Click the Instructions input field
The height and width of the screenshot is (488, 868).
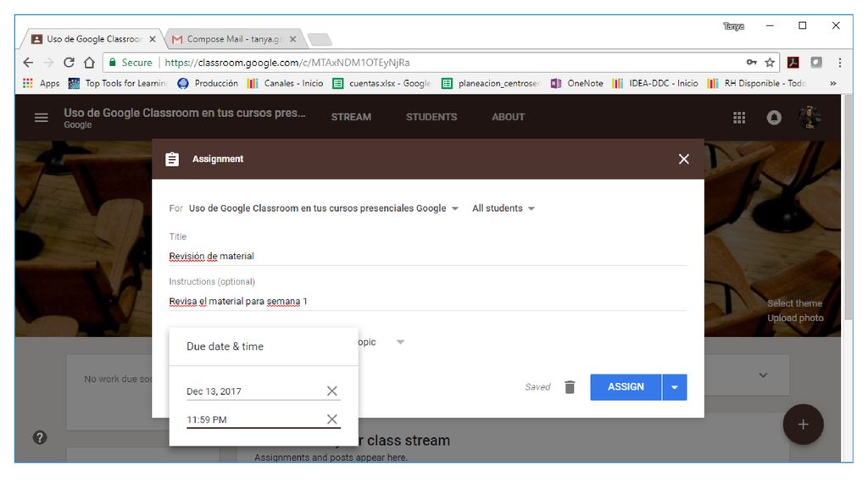coord(428,301)
